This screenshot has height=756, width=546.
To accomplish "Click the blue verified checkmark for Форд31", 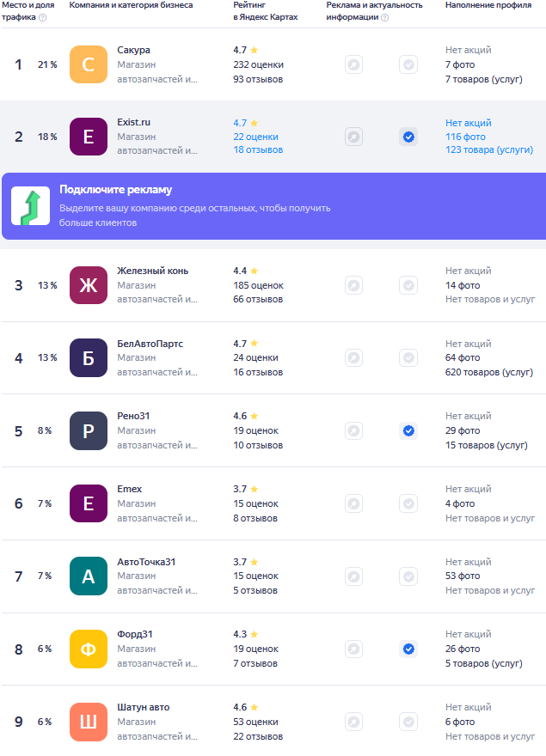I will [x=408, y=649].
